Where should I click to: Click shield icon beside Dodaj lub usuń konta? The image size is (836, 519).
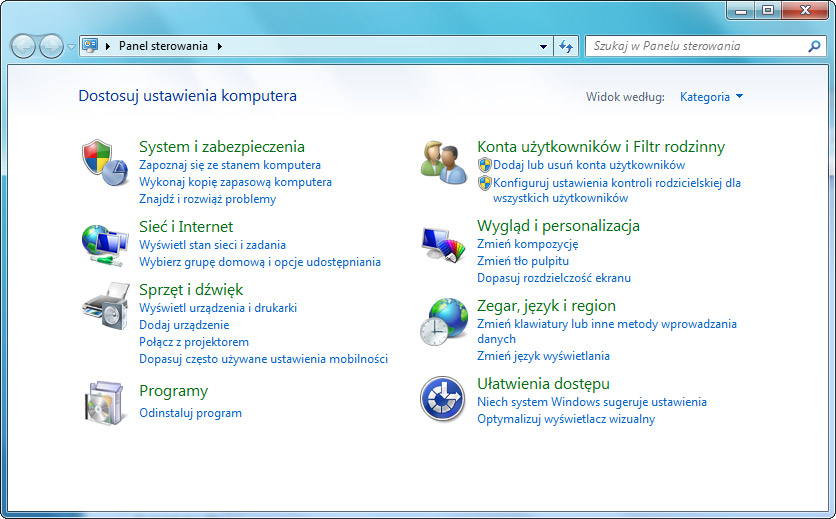tap(484, 165)
